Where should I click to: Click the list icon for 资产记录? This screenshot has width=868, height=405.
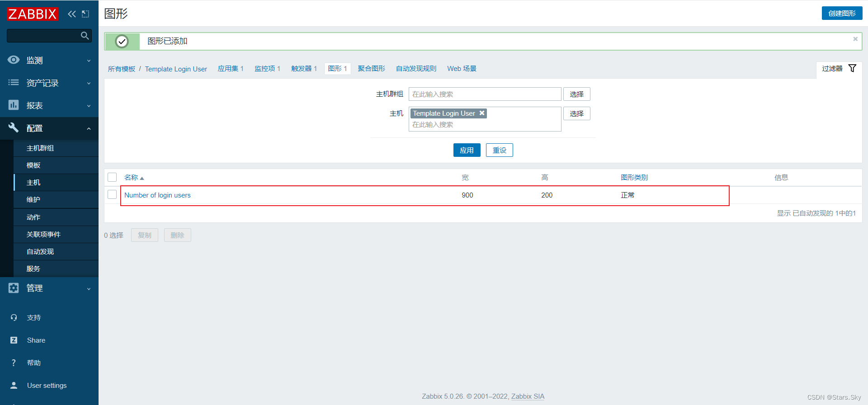(14, 82)
